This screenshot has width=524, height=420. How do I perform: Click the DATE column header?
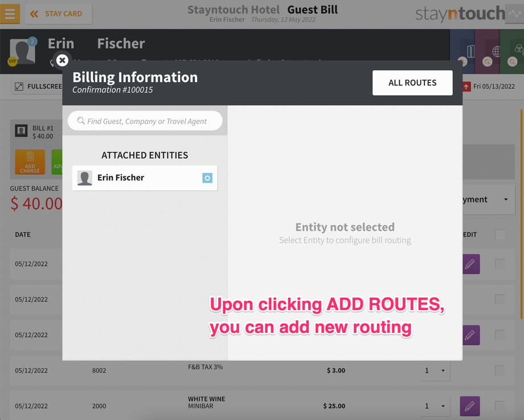(23, 235)
